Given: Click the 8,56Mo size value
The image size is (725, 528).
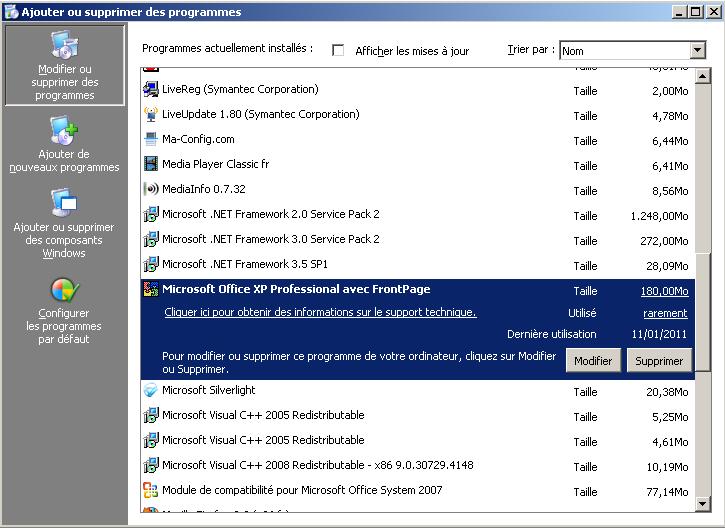Looking at the screenshot, I should pos(670,191).
